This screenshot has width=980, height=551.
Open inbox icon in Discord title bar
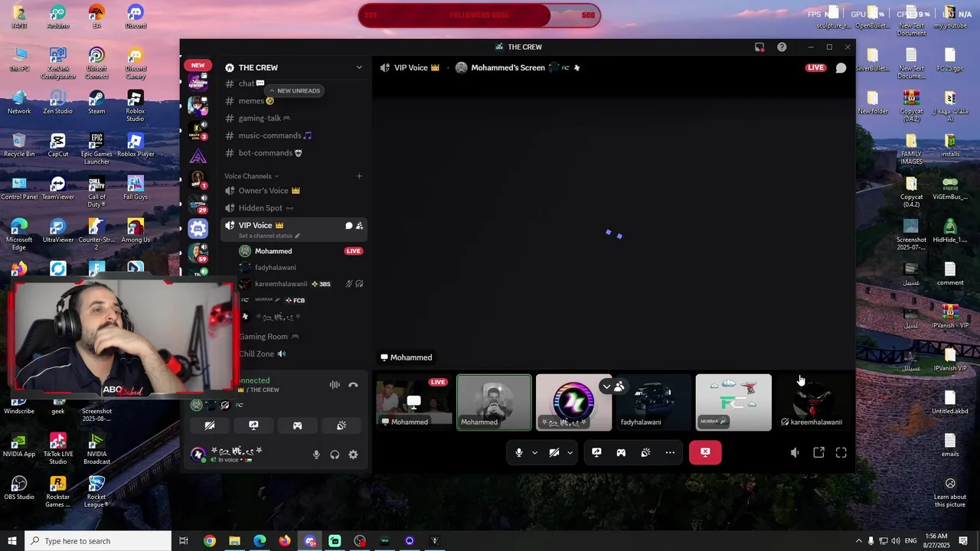(x=759, y=47)
